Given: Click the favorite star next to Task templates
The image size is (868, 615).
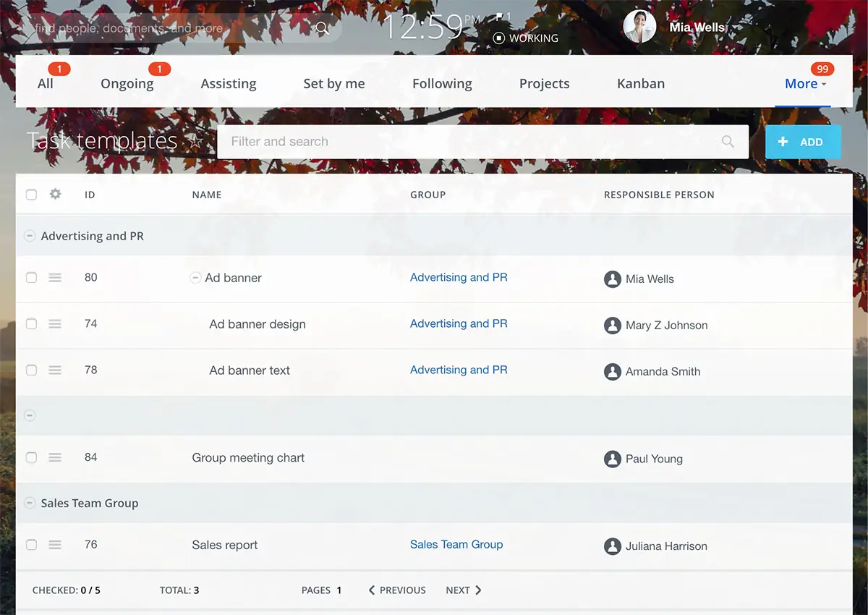Looking at the screenshot, I should [195, 142].
